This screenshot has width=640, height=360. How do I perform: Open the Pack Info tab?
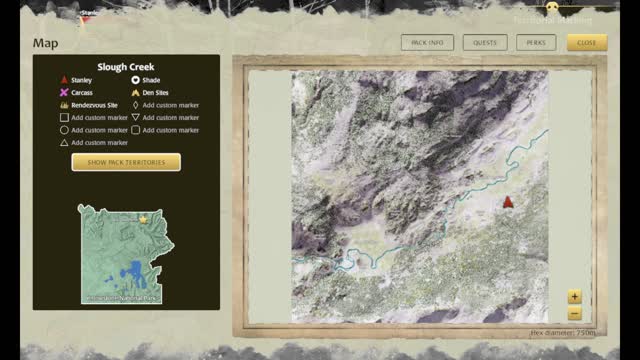coord(427,42)
